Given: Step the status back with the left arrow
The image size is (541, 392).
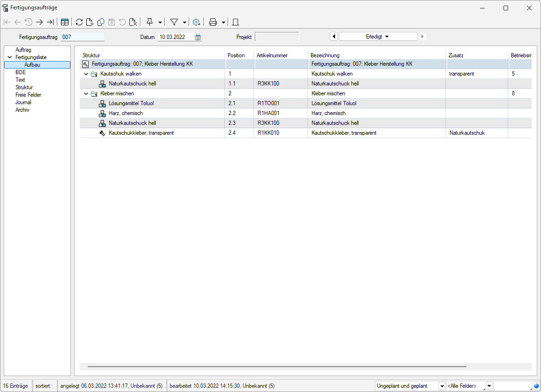Looking at the screenshot, I should pos(334,37).
